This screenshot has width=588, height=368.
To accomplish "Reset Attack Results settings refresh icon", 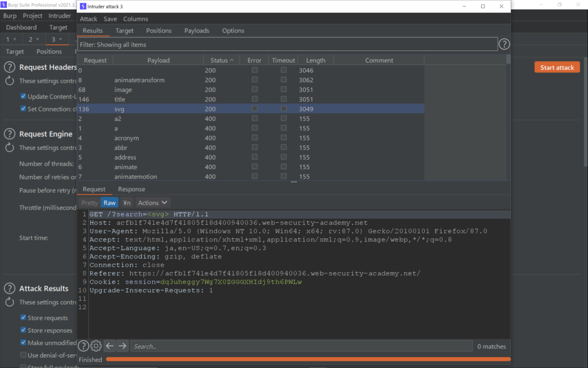I will (10, 302).
